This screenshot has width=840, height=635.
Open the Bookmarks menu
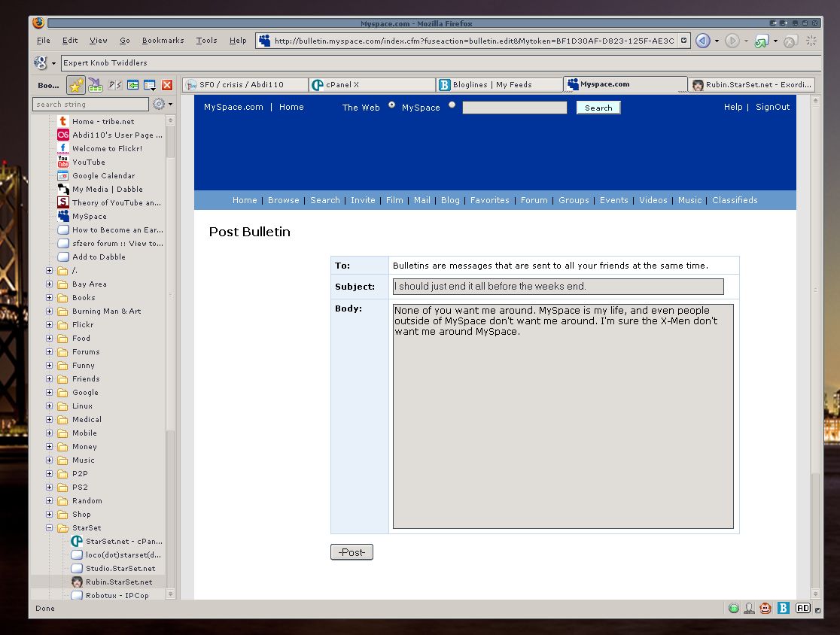163,41
